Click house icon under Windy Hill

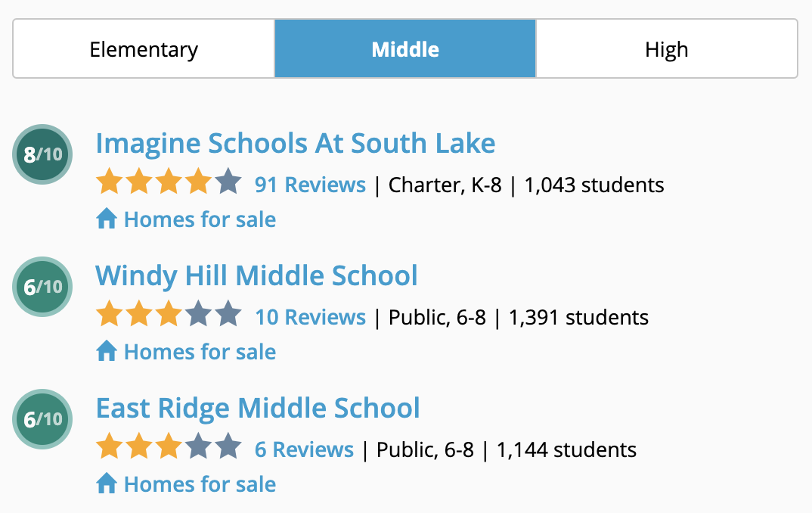tap(107, 351)
